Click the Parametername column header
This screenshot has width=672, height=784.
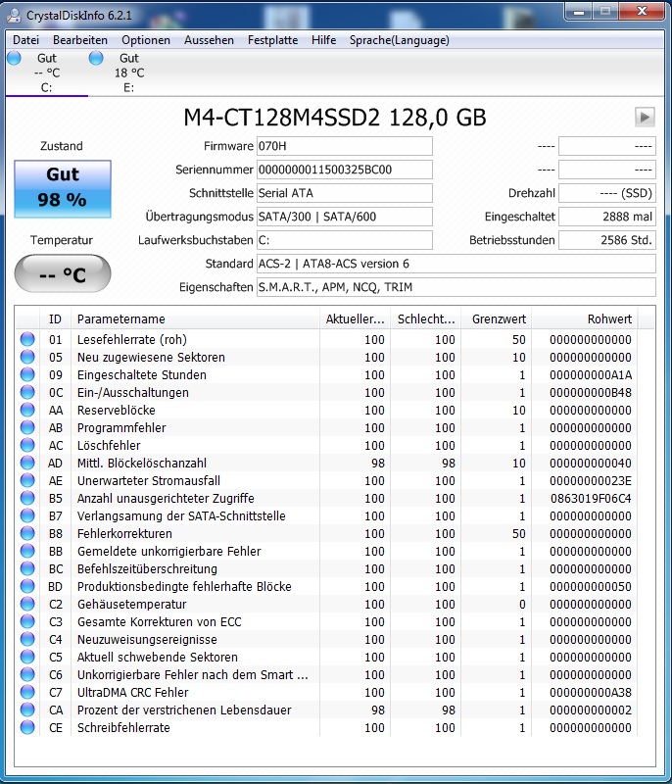195,319
